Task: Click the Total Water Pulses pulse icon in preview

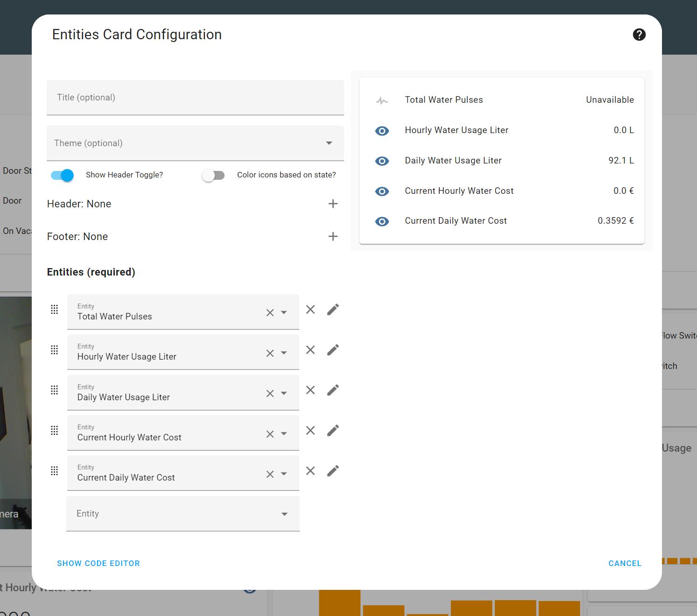Action: (382, 100)
